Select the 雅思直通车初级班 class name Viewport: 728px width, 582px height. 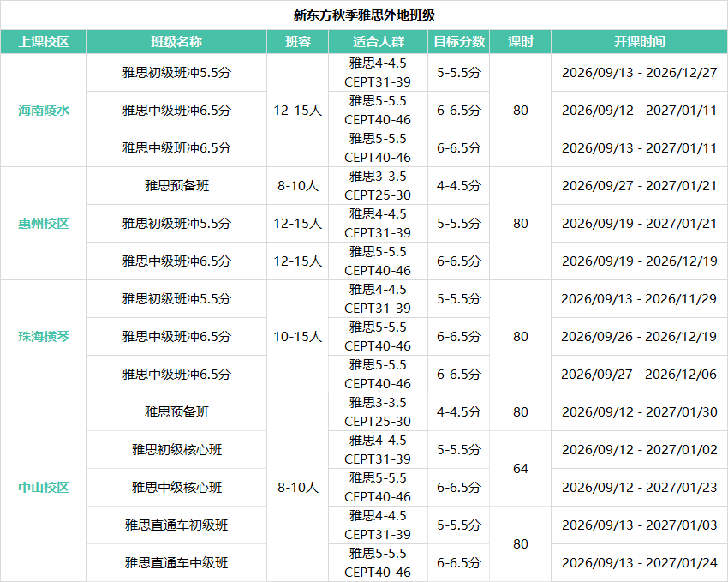(176, 525)
